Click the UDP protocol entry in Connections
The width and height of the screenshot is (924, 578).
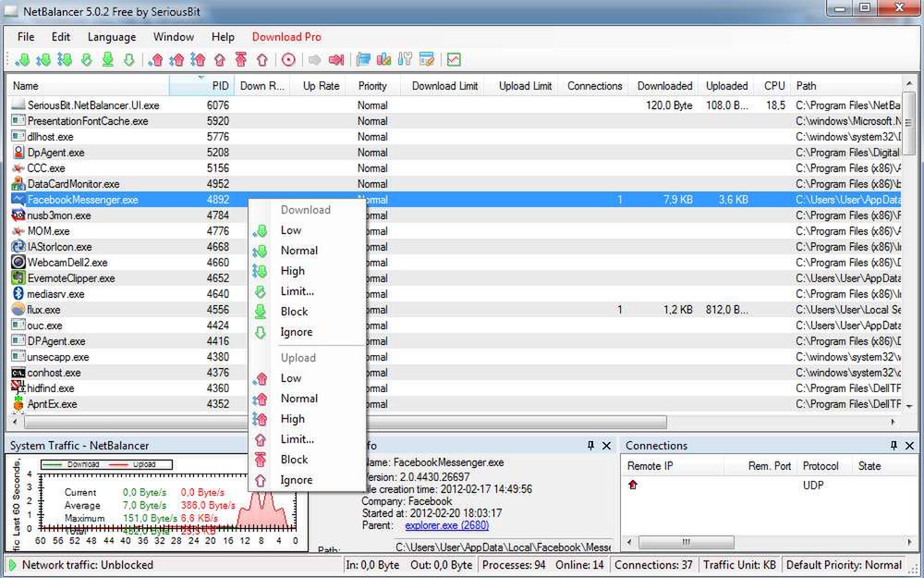813,486
